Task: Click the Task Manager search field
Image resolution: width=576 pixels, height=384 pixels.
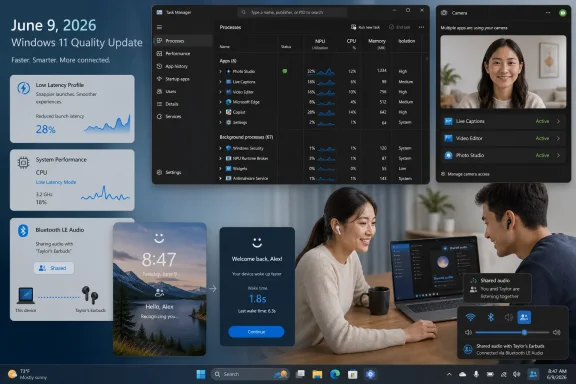Action: (292, 12)
